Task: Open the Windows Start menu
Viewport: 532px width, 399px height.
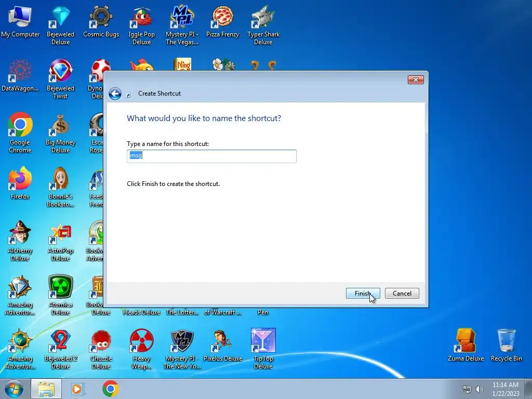Action: click(14, 389)
